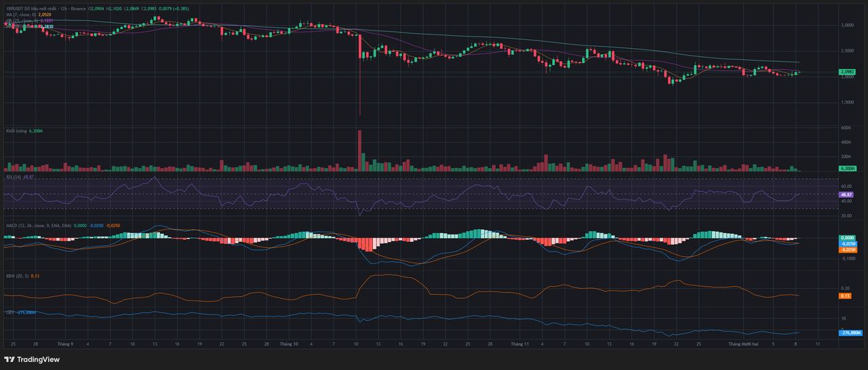Image resolution: width=868 pixels, height=370 pixels.
Task: Click the Tháng 10 date on time axis
Action: [x=290, y=344]
